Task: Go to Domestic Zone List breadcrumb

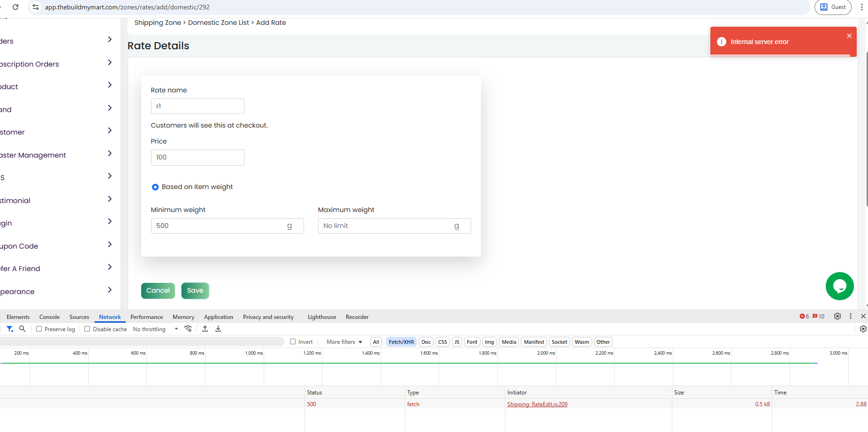Action: 219,23
